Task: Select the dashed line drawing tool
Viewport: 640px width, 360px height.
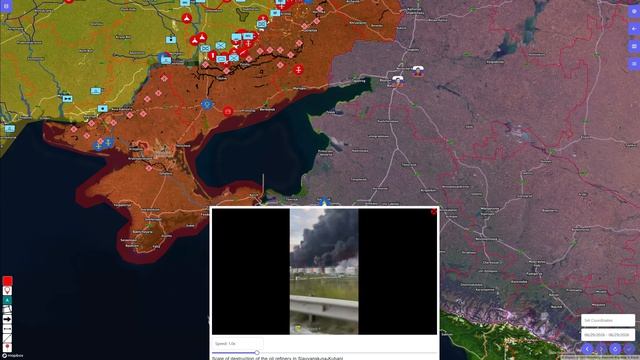Action: click(x=7, y=328)
